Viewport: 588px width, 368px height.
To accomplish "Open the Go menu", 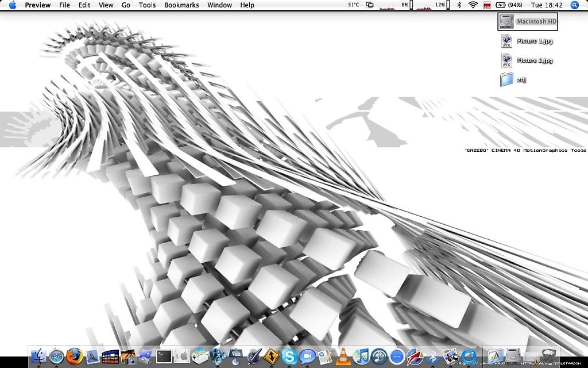I will pyautogui.click(x=126, y=5).
